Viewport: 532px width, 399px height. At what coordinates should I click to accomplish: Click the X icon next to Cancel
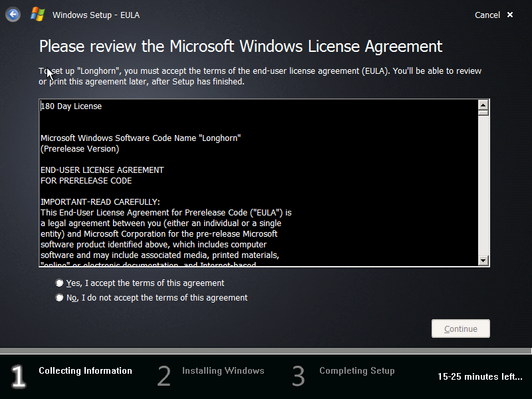[509, 14]
